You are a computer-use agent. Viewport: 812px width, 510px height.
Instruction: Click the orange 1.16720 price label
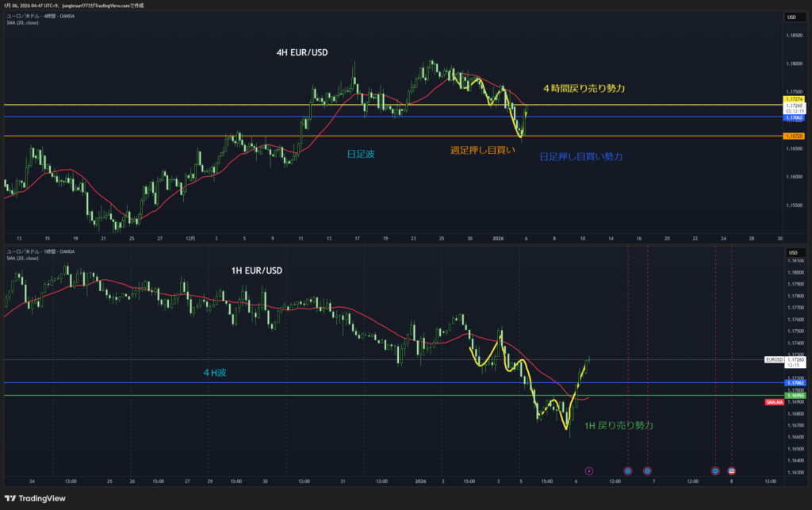coord(795,136)
